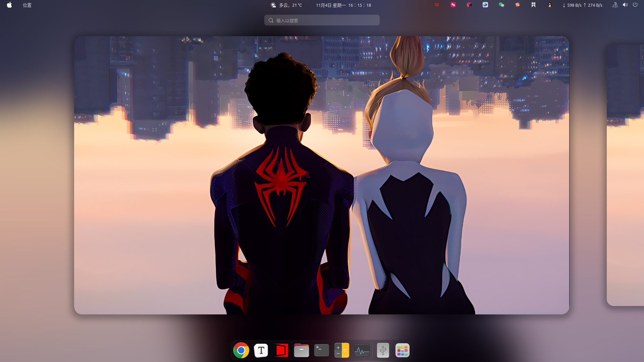Image resolution: width=644 pixels, height=362 pixels.
Task: Click the network speed 598 B/s indicator
Action: pyautogui.click(x=582, y=5)
